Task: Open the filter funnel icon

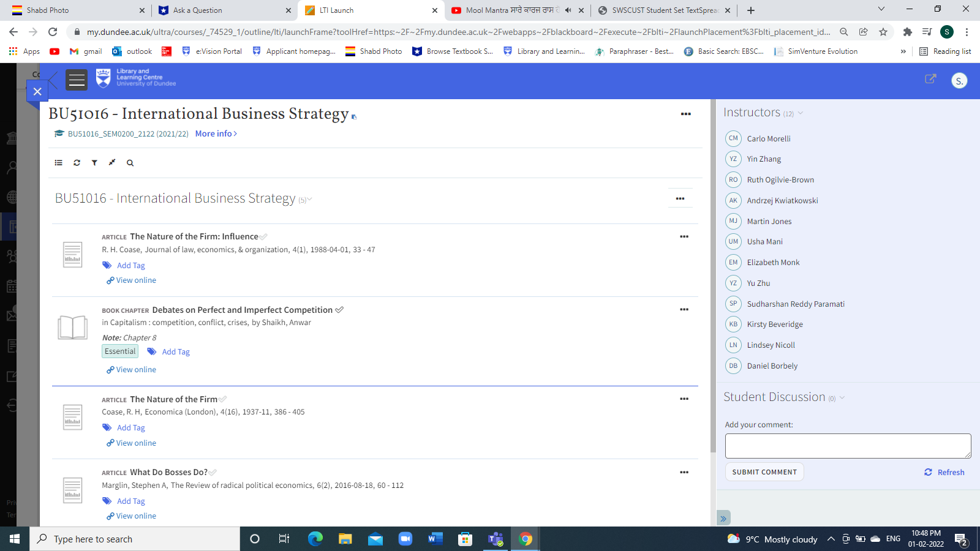Action: 94,163
